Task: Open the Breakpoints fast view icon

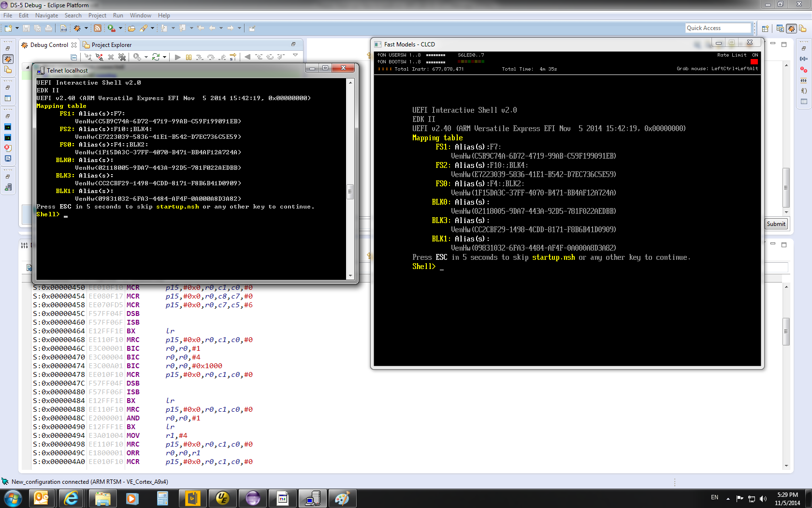Action: pyautogui.click(x=804, y=70)
